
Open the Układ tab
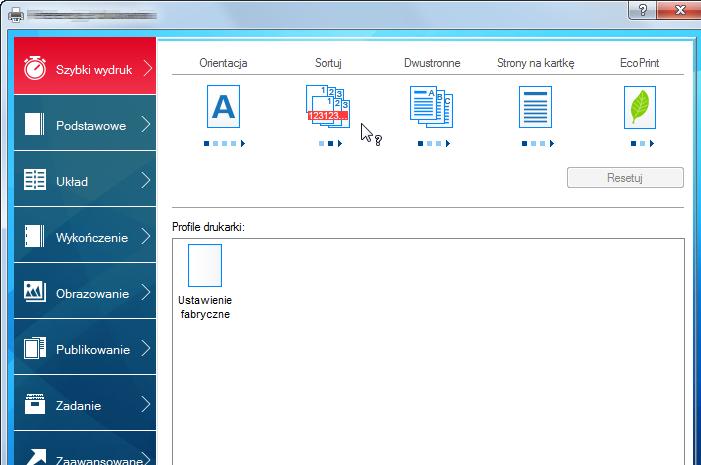85,179
